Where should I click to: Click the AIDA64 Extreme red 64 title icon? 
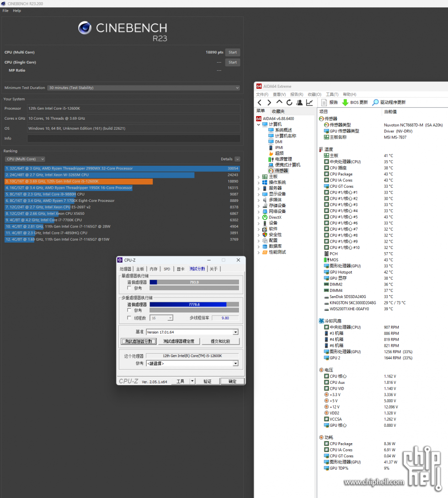[259, 86]
